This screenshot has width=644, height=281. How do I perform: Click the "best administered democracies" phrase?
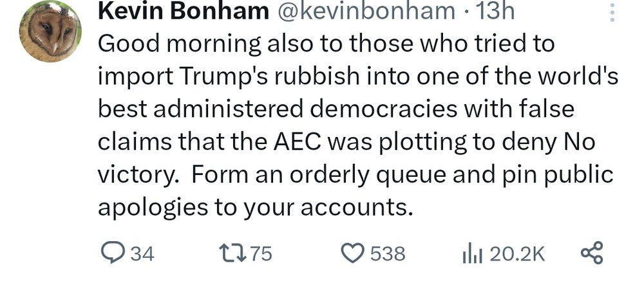click(283, 109)
